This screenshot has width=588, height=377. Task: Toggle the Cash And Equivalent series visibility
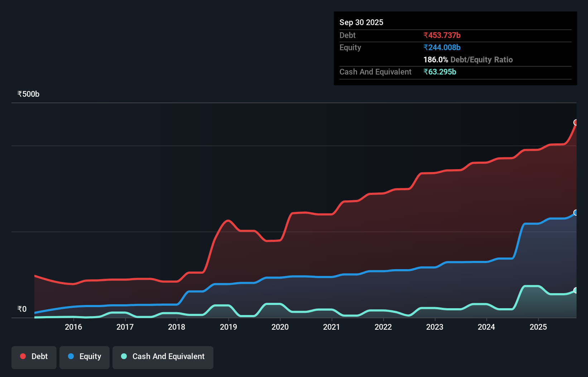click(x=163, y=356)
